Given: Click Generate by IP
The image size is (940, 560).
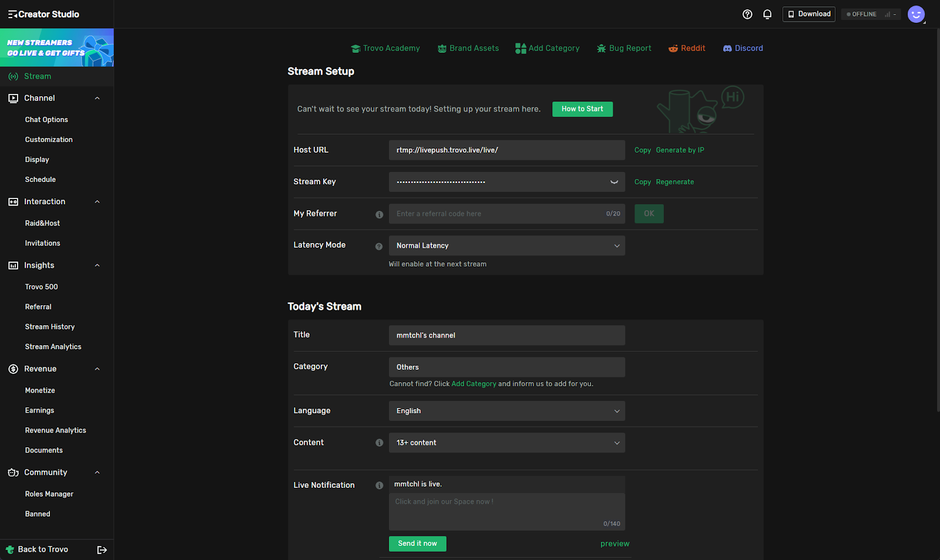Looking at the screenshot, I should point(680,150).
